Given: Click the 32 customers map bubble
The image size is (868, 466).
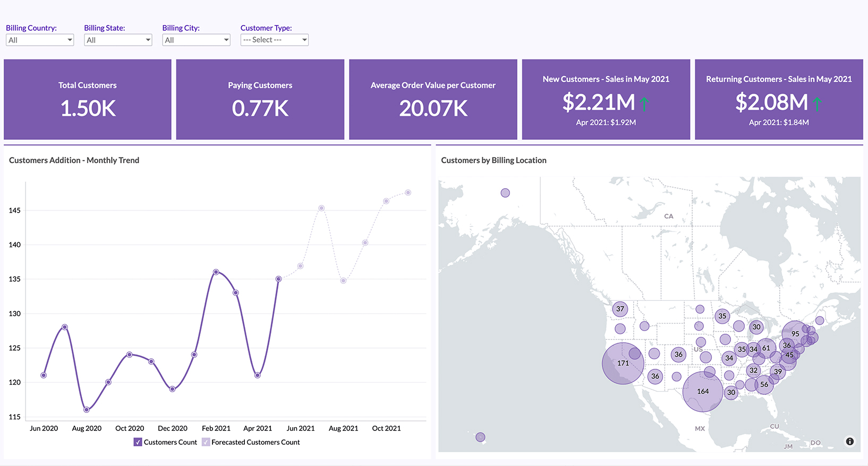Looking at the screenshot, I should point(753,370).
